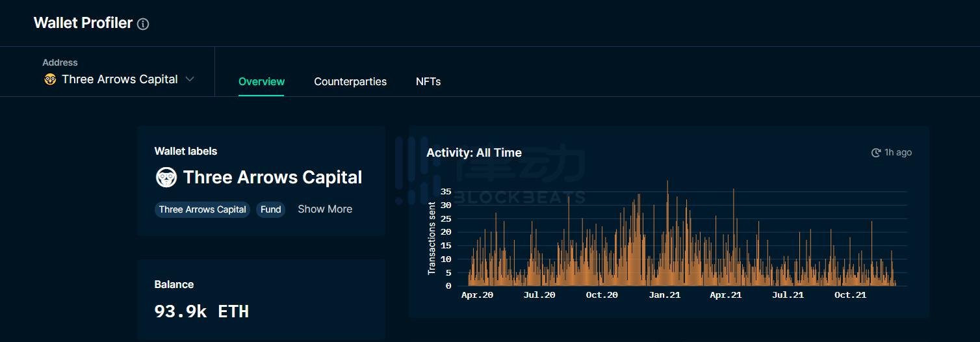Click the Activity: All Time chart title
This screenshot has width=980, height=342.
point(474,153)
